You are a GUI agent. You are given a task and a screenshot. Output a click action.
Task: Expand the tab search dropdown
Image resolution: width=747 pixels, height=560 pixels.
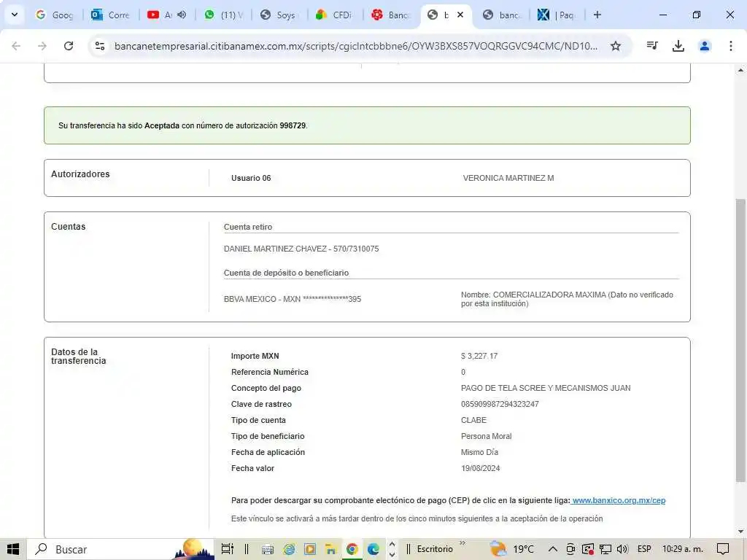click(x=14, y=15)
